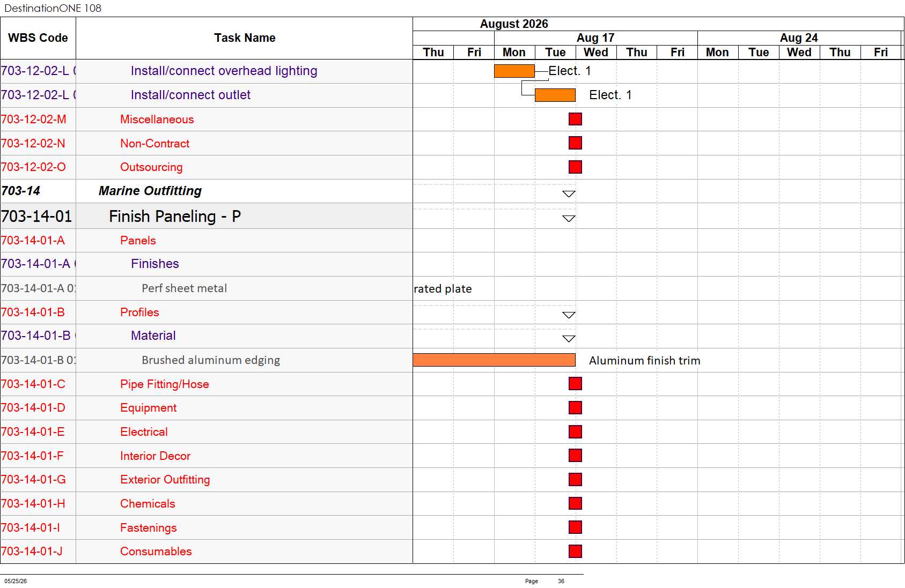Image resolution: width=905 pixels, height=588 pixels.
Task: Click the orange bar for Install/connect outlet
Action: 555,95
